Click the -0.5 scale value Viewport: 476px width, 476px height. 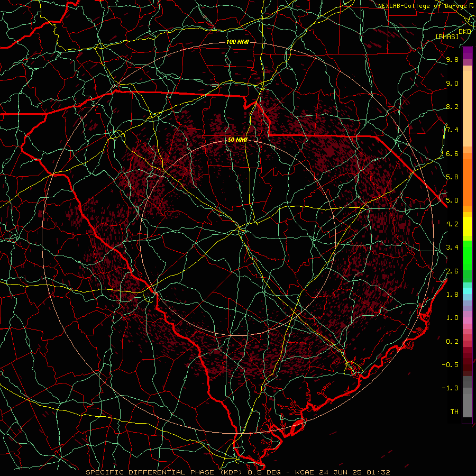pos(450,364)
